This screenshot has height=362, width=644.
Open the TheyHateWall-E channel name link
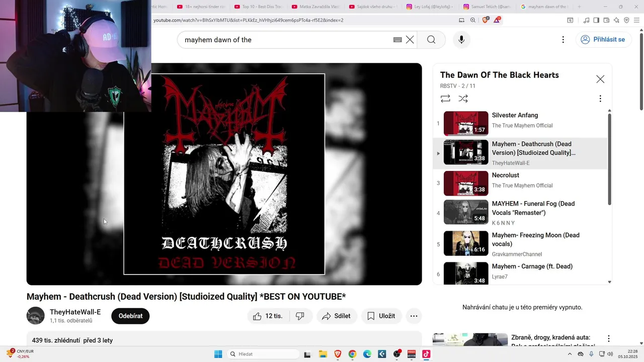(x=75, y=312)
